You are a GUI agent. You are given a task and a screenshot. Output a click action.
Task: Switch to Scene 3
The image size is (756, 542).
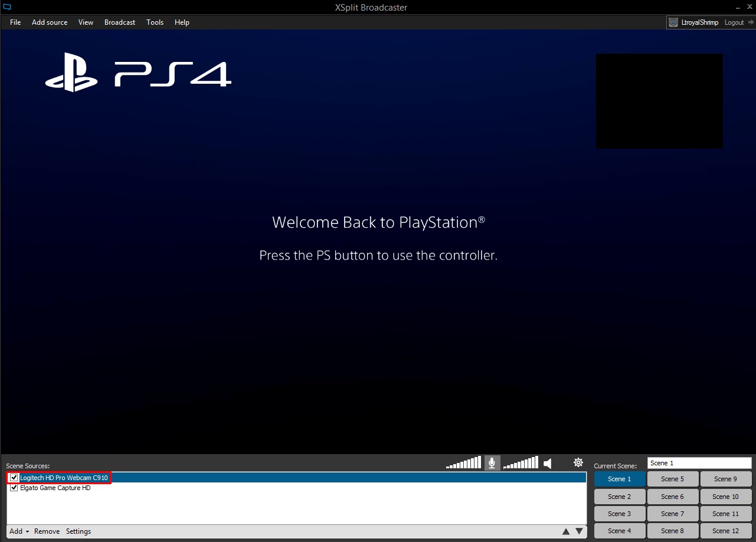[x=620, y=514]
